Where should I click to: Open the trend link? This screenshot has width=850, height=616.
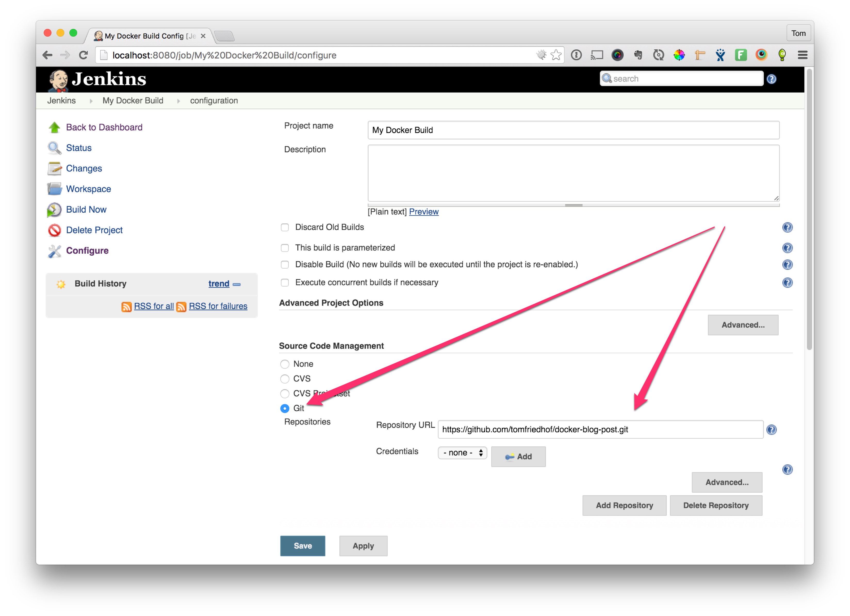[219, 284]
